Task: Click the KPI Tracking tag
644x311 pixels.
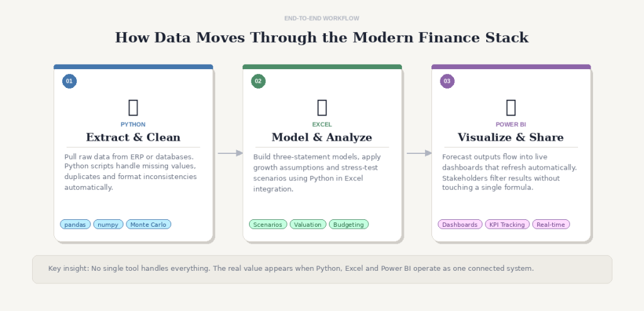Action: click(508, 224)
